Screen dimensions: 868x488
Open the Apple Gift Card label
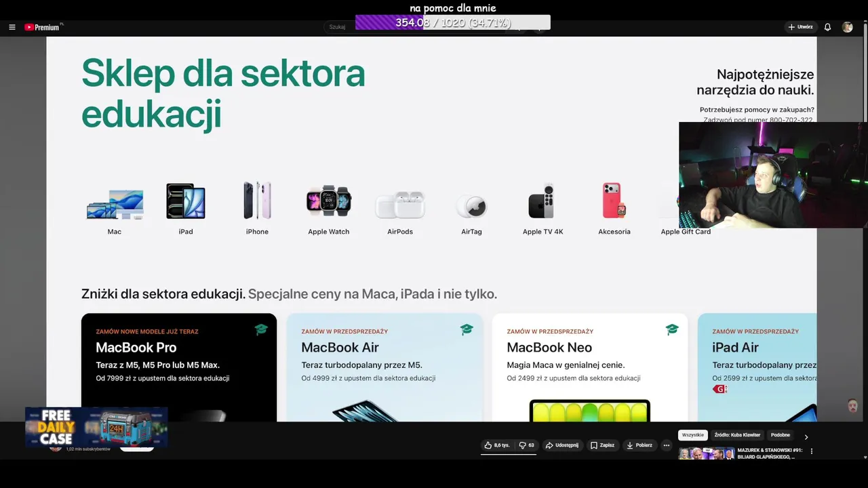pyautogui.click(x=686, y=232)
